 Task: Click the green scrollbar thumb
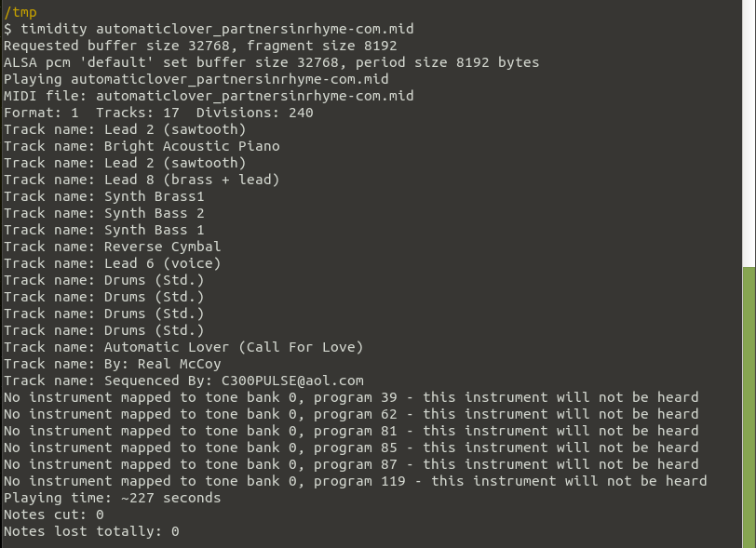click(x=749, y=408)
